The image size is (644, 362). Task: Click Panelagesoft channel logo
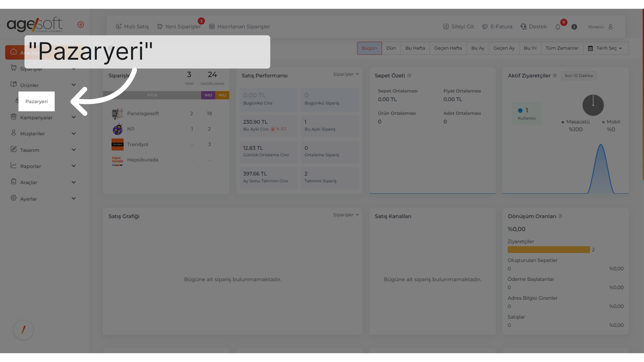(117, 114)
